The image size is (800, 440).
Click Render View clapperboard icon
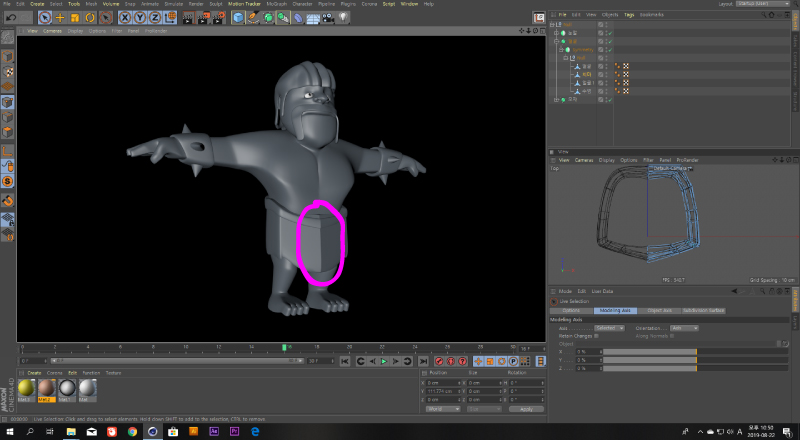pos(188,18)
